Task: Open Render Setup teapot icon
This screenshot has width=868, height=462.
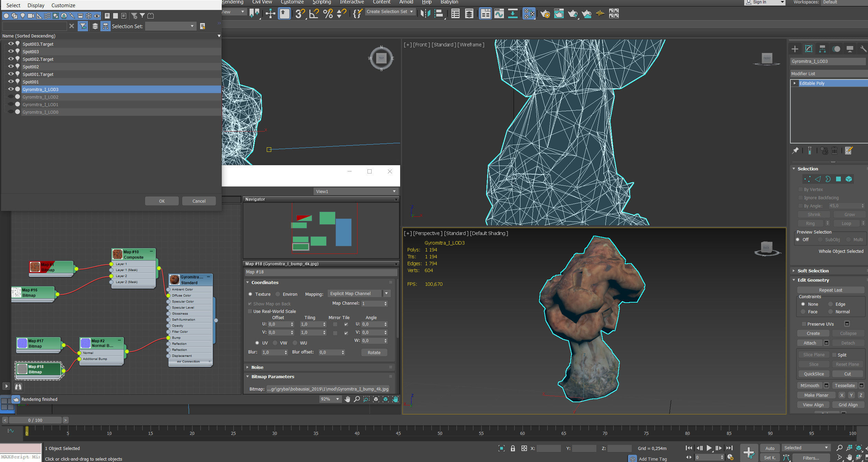Action: (x=545, y=14)
